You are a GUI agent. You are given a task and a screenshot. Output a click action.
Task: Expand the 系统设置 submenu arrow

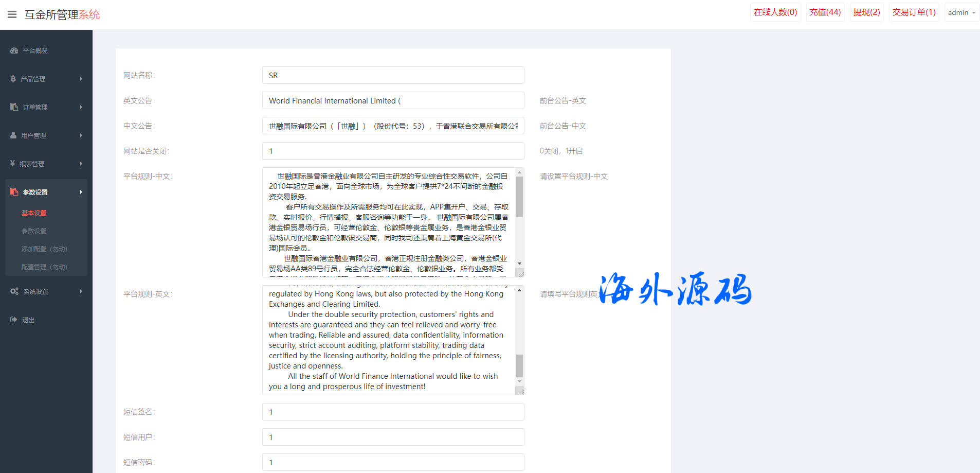[x=81, y=291]
